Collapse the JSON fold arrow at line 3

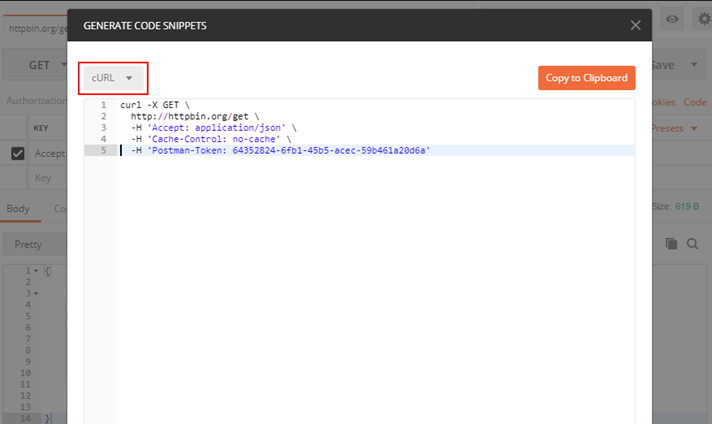36,294
